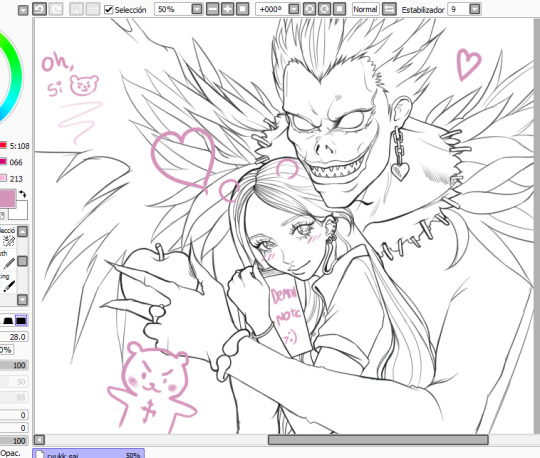Click the Undo arrow button
This screenshot has width=540, height=458.
pyautogui.click(x=39, y=9)
